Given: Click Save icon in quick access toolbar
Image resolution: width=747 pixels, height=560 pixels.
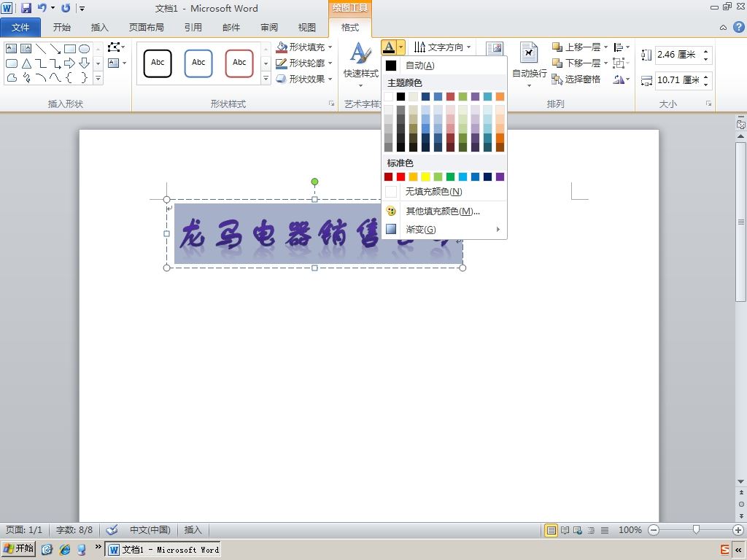Looking at the screenshot, I should pyautogui.click(x=26, y=7).
